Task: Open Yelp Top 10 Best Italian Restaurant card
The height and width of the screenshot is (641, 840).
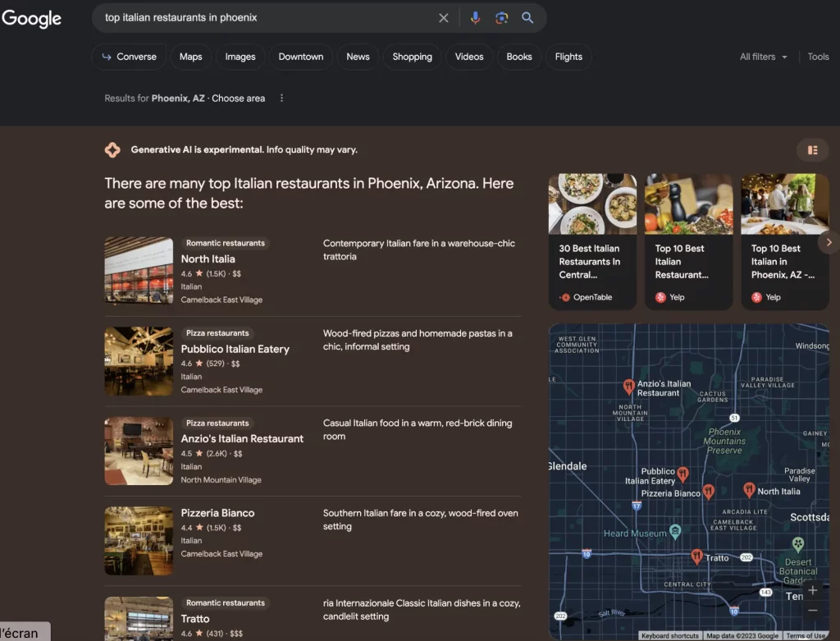Action: tap(688, 242)
